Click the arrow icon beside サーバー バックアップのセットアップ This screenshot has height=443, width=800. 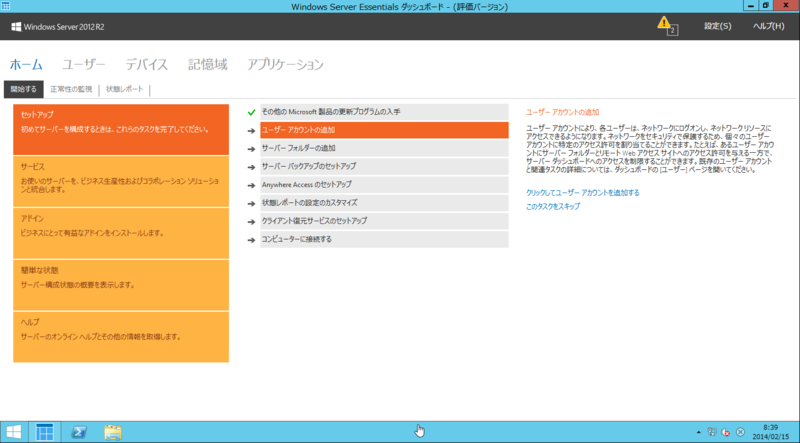tap(251, 167)
